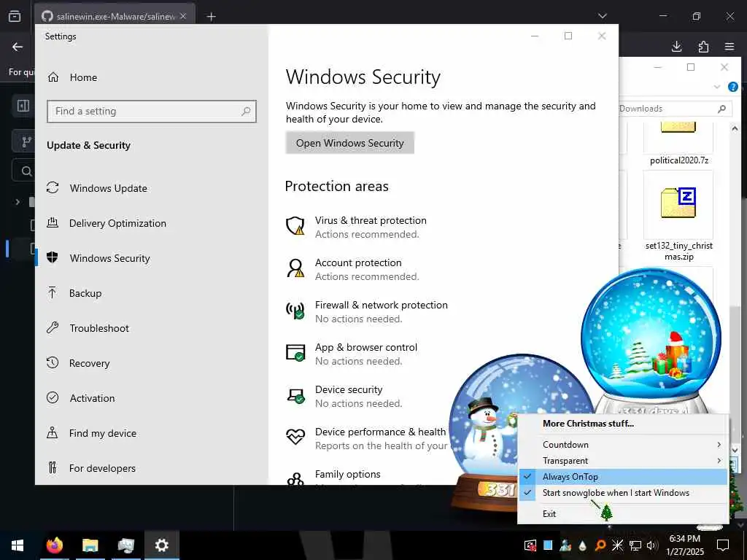Open the list all tabs dropdown
Viewport: 747px width, 560px height.
point(603,16)
